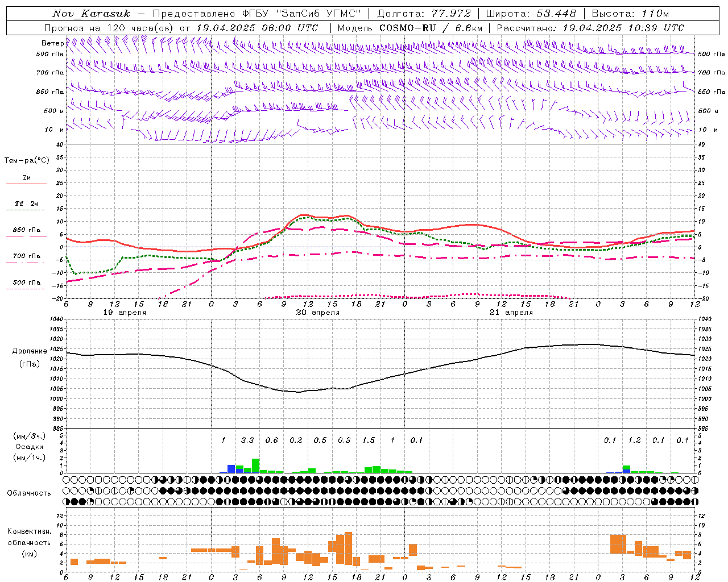Screen dimensions: 728x582
Task: Click the solid red 2м legend line
Action: pyautogui.click(x=26, y=184)
